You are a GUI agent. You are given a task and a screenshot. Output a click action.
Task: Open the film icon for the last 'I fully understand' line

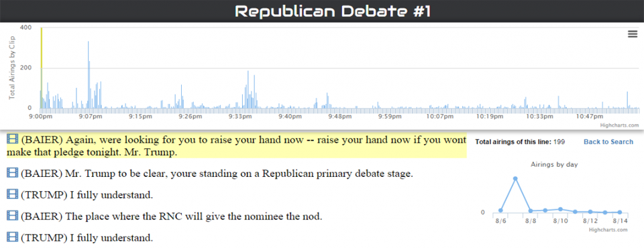(x=12, y=237)
